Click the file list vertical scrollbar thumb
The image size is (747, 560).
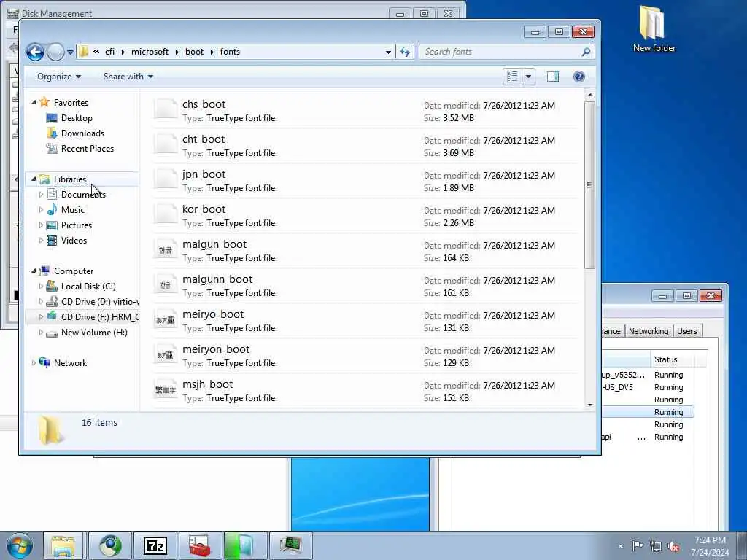pos(589,184)
